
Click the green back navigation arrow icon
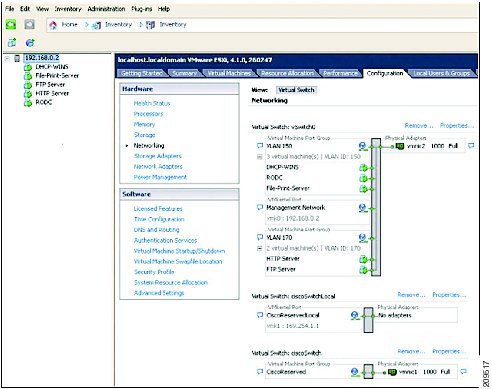point(11,24)
